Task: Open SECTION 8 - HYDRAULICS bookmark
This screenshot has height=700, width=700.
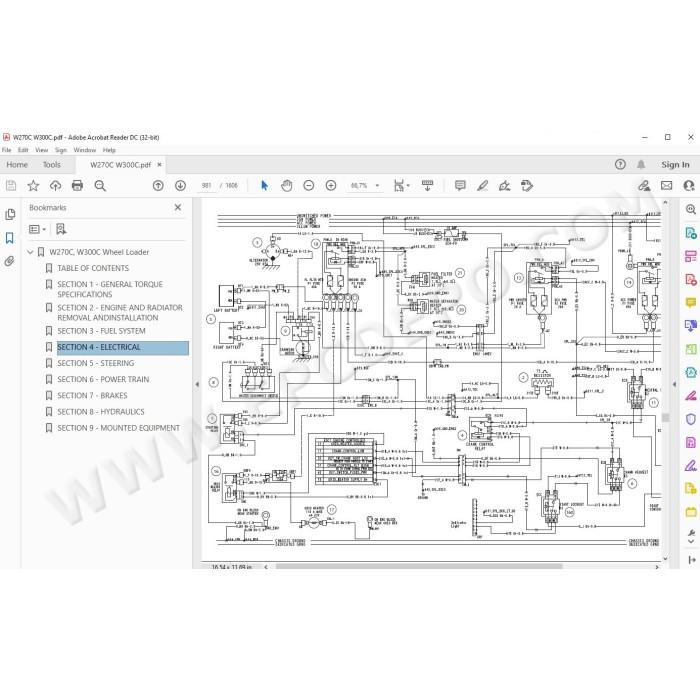Action: (x=100, y=412)
